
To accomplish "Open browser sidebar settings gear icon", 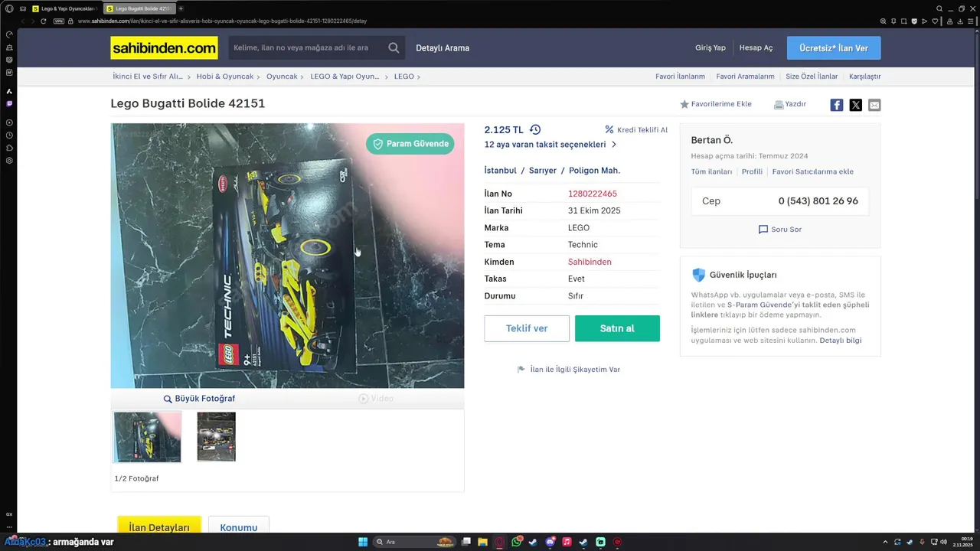I will 9,161.
